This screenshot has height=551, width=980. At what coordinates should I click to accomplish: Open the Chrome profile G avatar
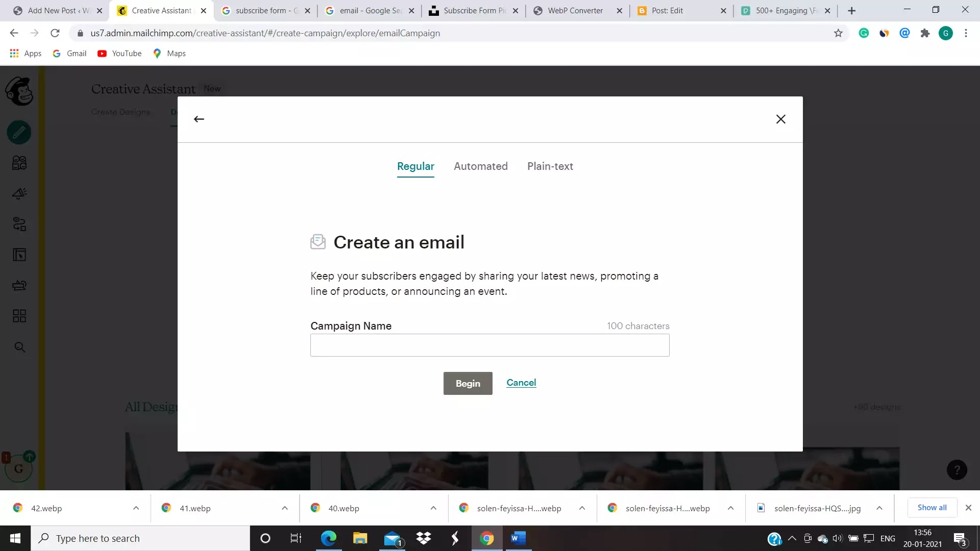(945, 33)
